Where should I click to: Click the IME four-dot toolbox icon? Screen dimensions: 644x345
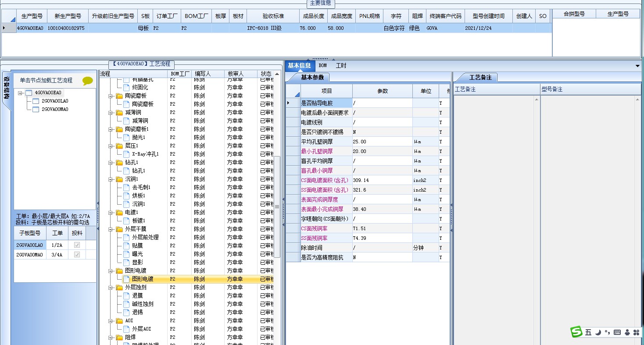[x=636, y=333]
